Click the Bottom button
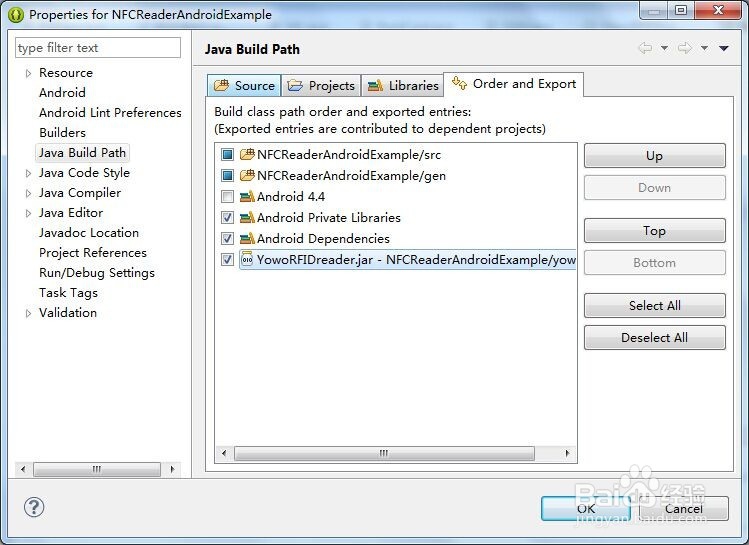 coord(654,263)
